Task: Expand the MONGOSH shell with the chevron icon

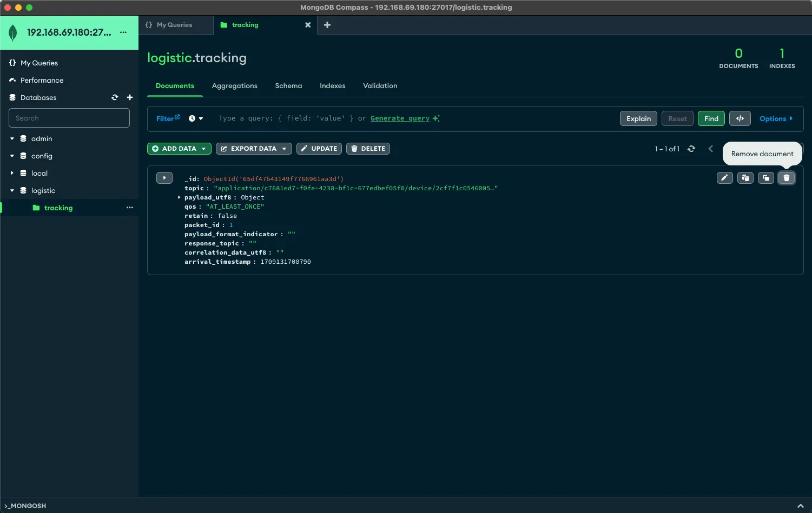Action: [x=801, y=506]
